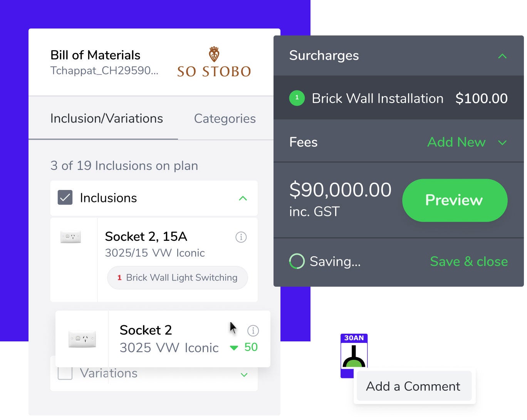Collapse the Surcharges section chevron
527x420 pixels.
point(502,56)
